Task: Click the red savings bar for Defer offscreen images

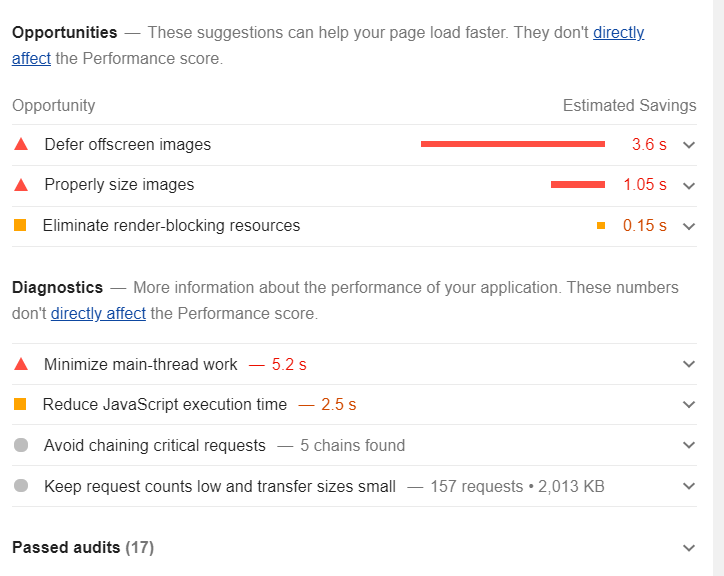Action: (513, 144)
